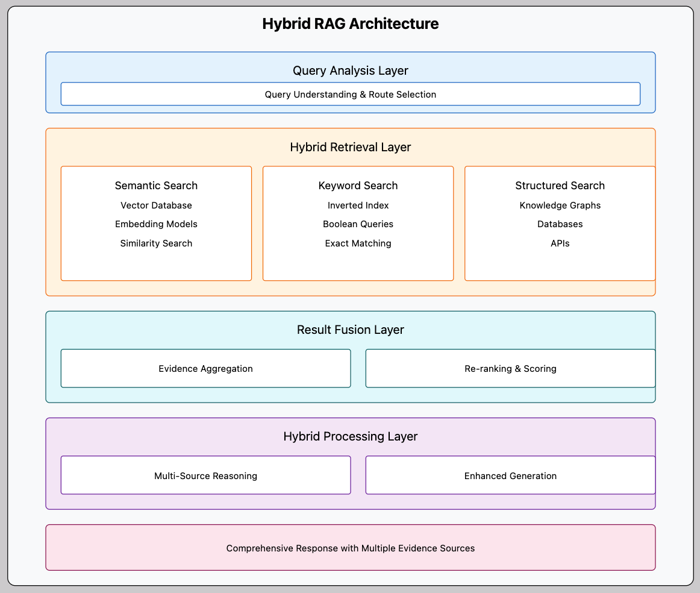Click the Hybrid RAG Architecture title
The width and height of the screenshot is (700, 593).
350,24
